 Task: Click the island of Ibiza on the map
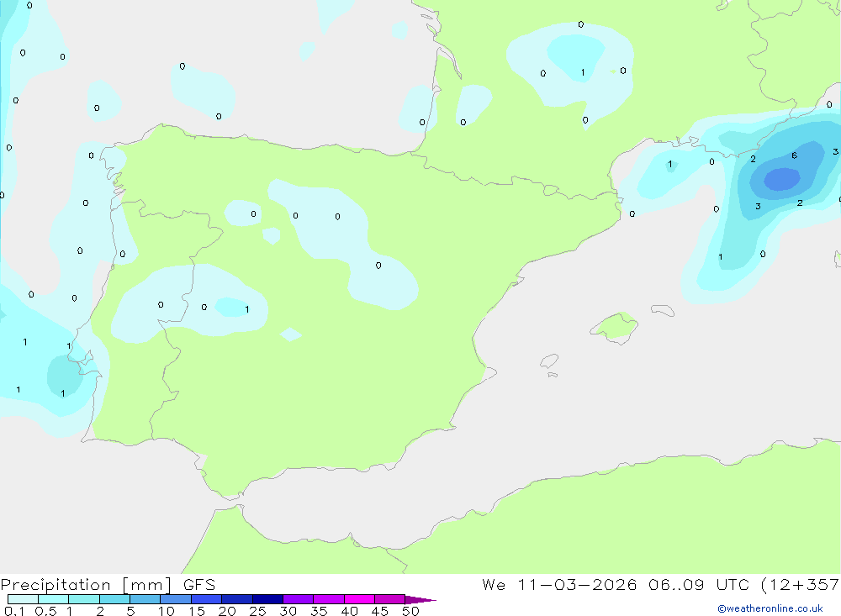pyautogui.click(x=549, y=361)
